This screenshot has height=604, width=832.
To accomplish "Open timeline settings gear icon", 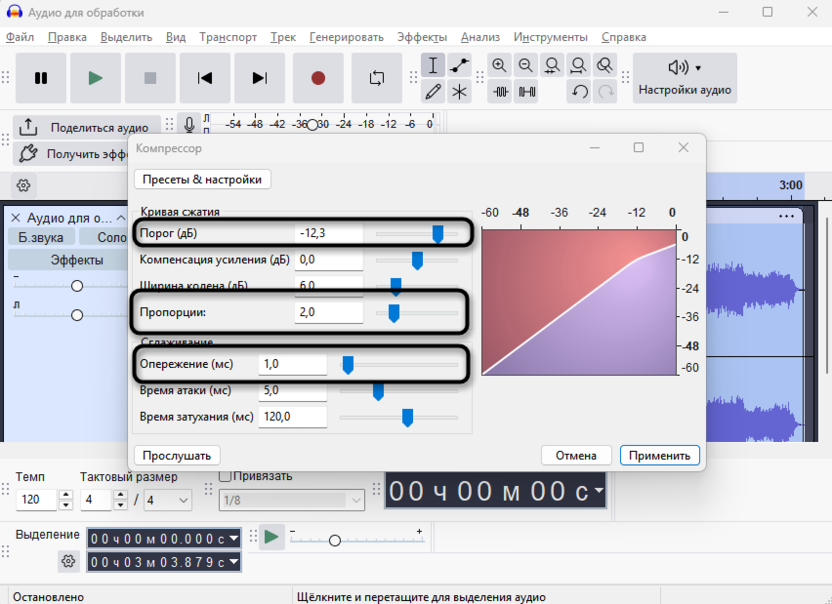I will [24, 185].
